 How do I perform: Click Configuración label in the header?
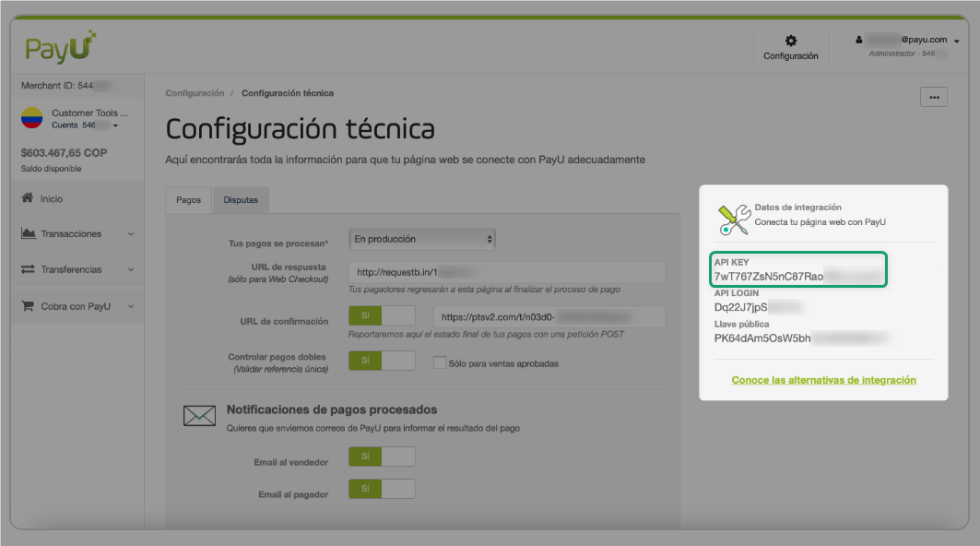pyautogui.click(x=791, y=56)
